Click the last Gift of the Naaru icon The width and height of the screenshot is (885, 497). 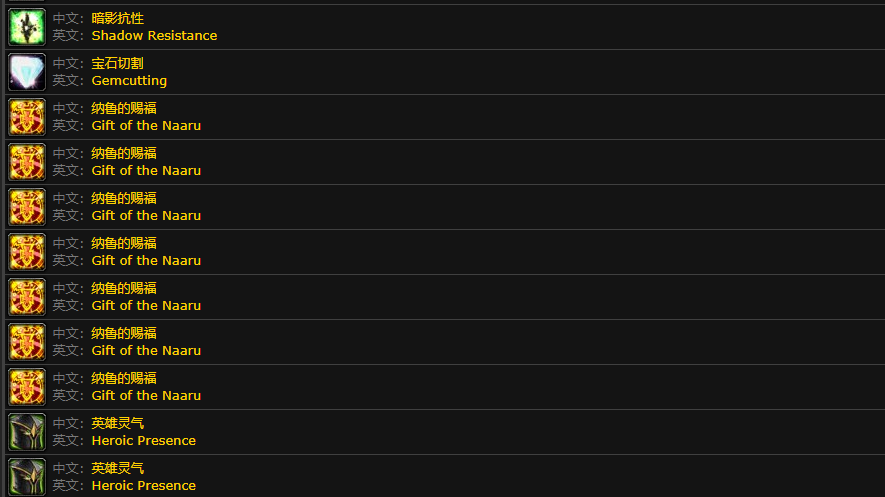coord(27,387)
